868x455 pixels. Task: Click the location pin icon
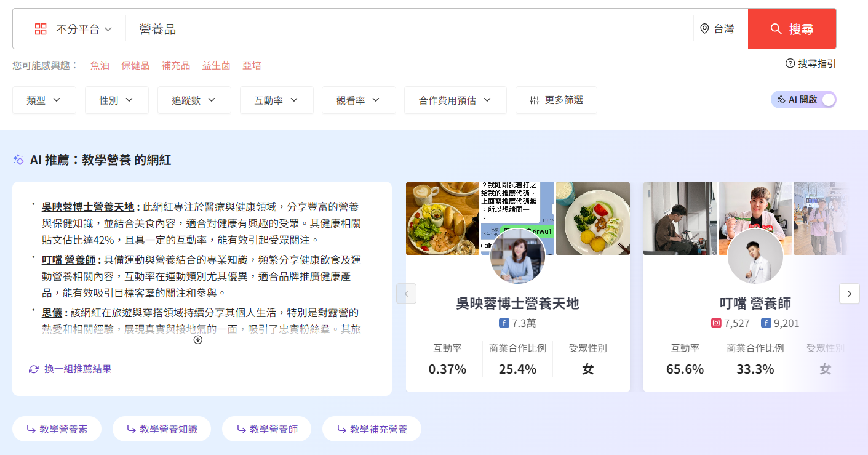point(704,29)
